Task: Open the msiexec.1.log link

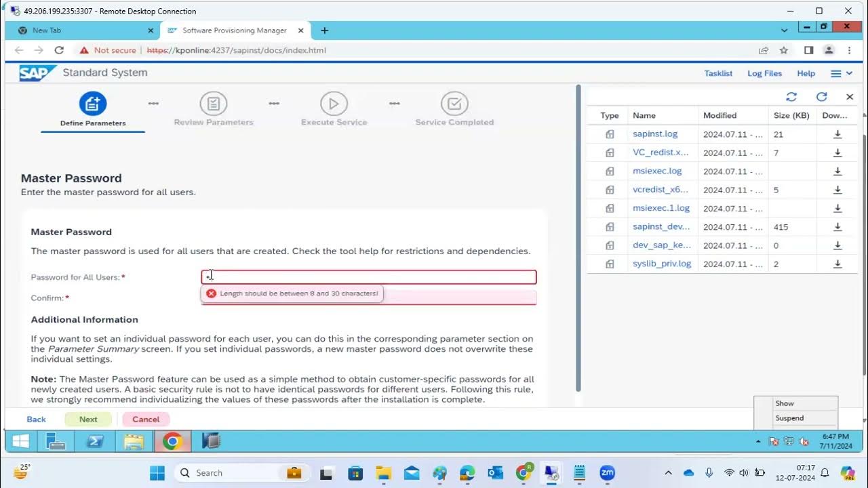Action: (x=661, y=209)
